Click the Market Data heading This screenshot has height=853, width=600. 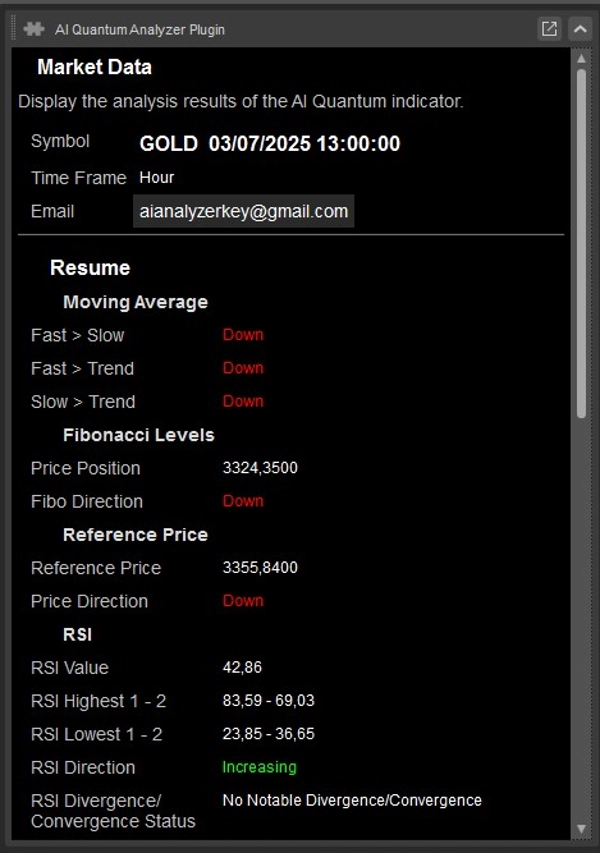pos(94,68)
